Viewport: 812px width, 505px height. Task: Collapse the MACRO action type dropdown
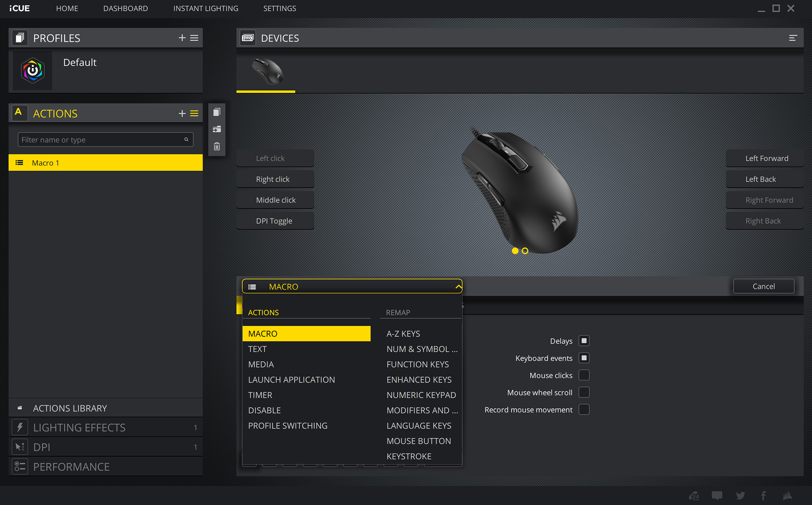point(458,286)
